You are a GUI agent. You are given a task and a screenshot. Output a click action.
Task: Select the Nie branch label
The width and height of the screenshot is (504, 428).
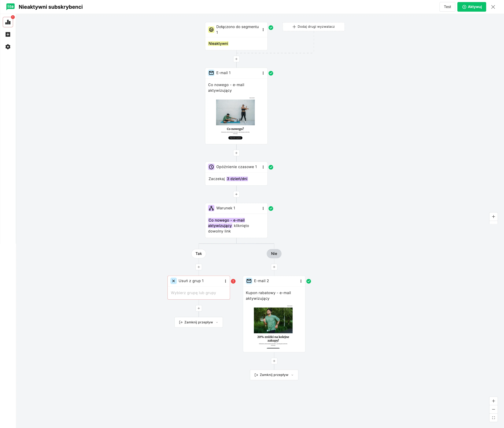[274, 254]
